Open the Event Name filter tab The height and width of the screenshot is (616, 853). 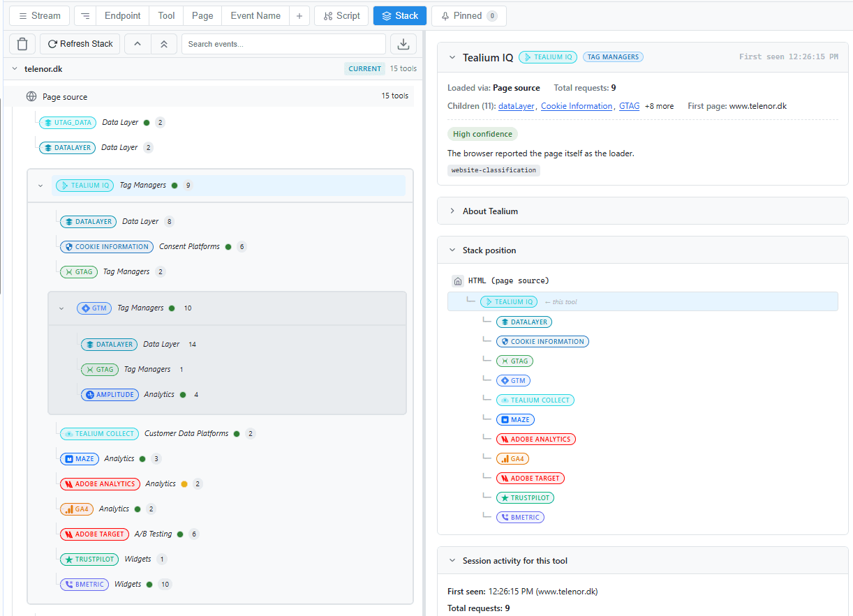pos(255,15)
